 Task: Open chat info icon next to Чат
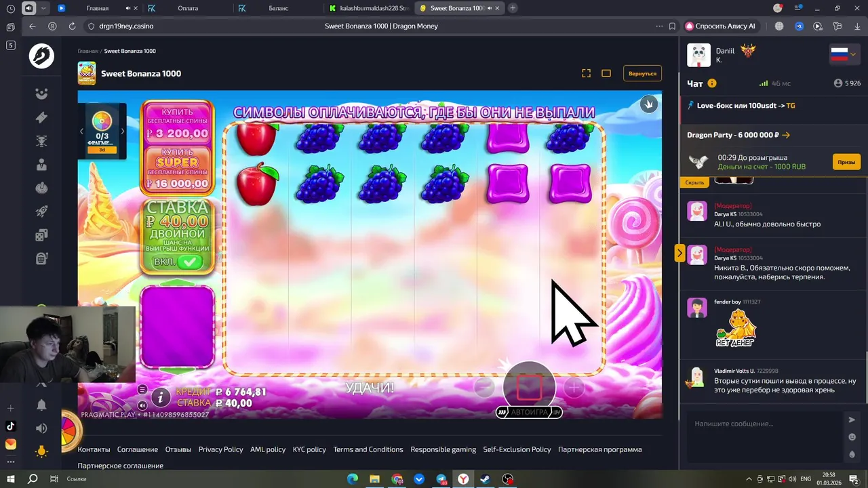pyautogui.click(x=711, y=83)
